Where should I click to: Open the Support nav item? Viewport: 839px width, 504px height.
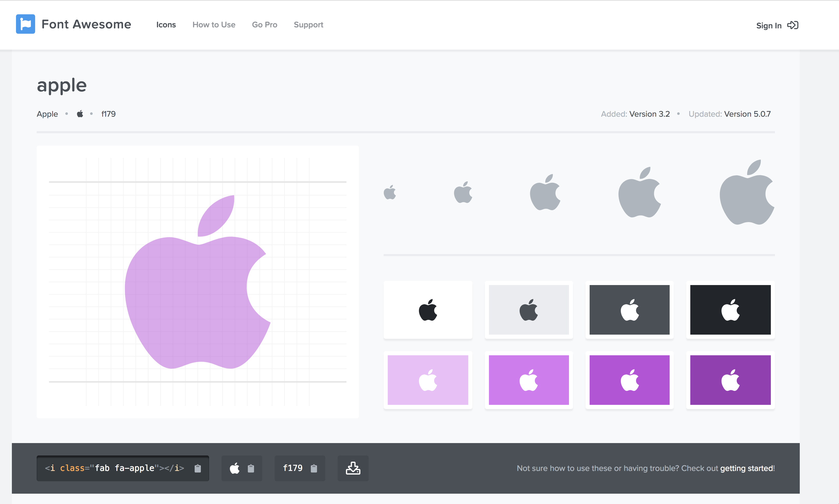click(308, 25)
